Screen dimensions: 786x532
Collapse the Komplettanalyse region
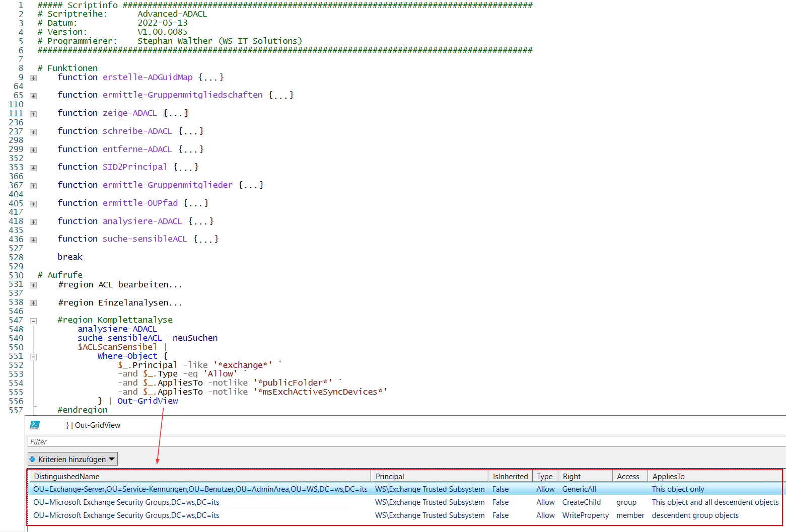[x=33, y=321]
